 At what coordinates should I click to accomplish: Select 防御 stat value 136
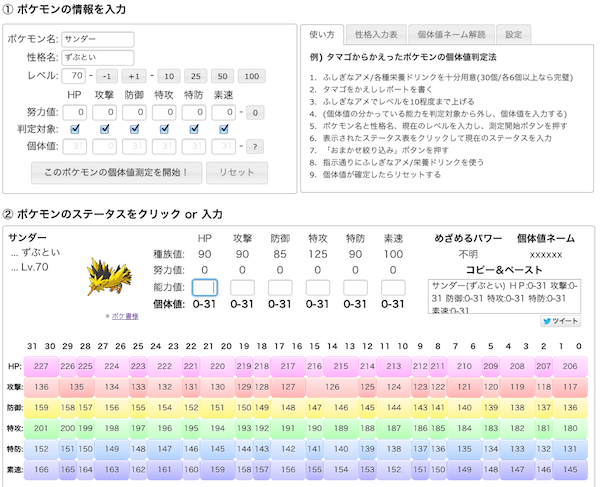coord(570,407)
